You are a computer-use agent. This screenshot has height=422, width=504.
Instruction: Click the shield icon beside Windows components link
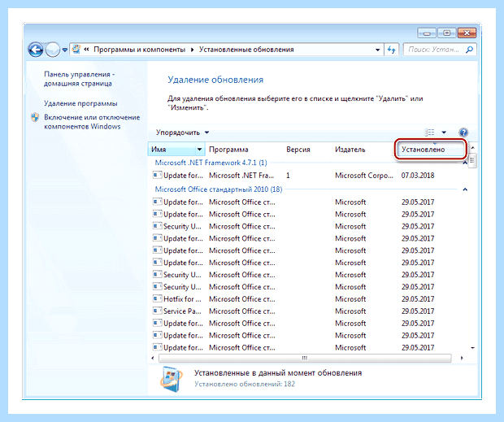[x=35, y=117]
